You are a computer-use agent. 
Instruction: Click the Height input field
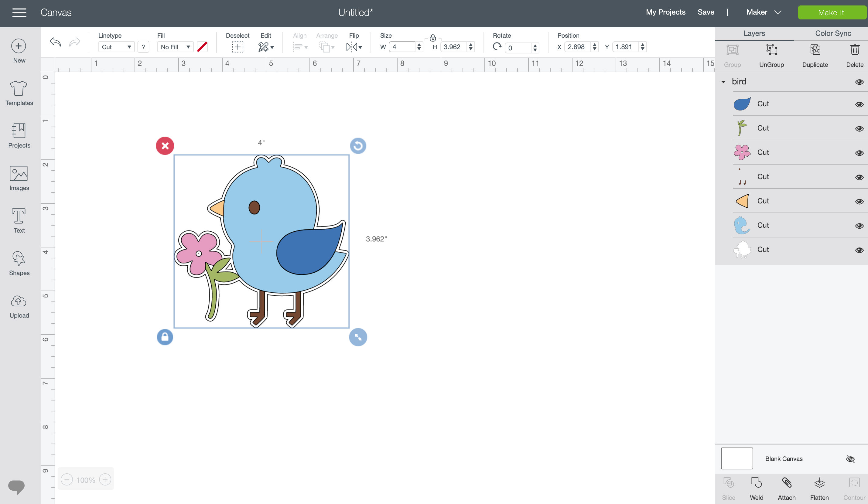(x=454, y=47)
